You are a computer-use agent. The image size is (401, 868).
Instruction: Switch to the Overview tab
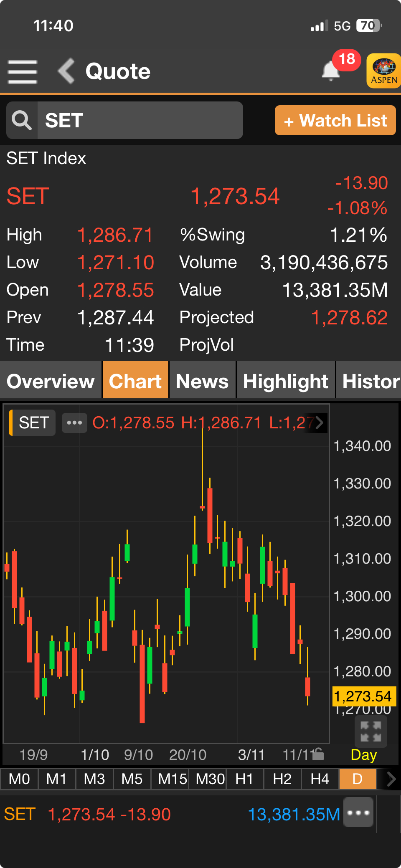click(51, 381)
